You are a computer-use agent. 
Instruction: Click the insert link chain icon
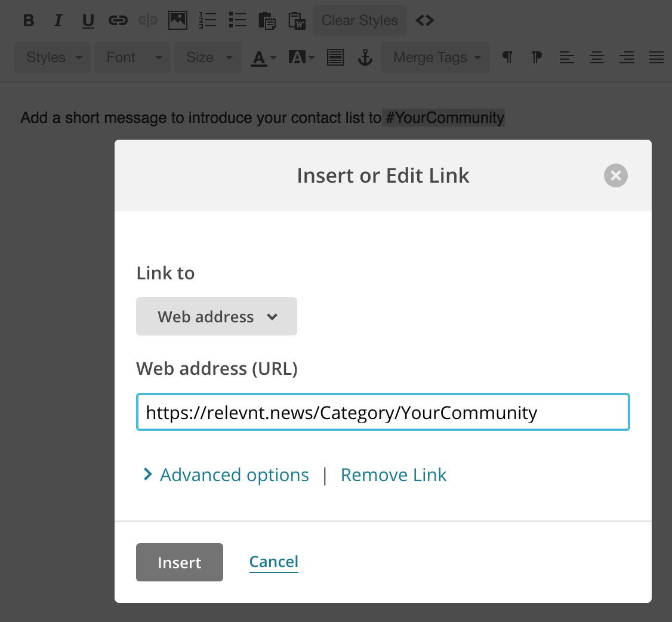point(118,20)
